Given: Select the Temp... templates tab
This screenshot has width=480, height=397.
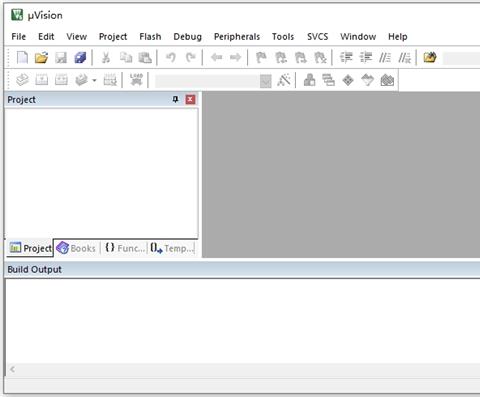Looking at the screenshot, I should point(171,248).
